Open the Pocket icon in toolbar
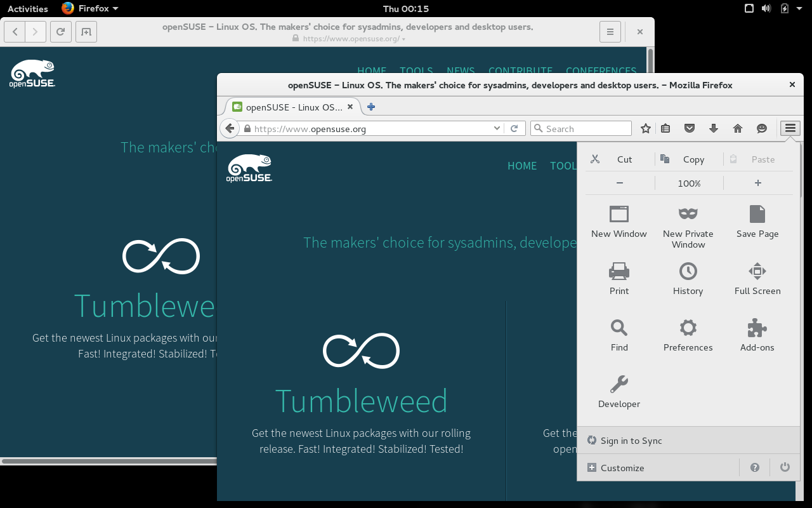The width and height of the screenshot is (812, 508). coord(690,128)
